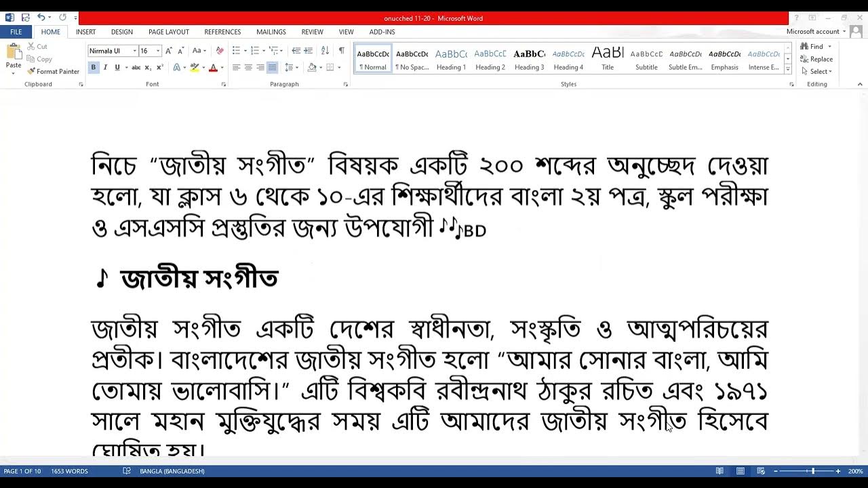This screenshot has width=868, height=488.
Task: Decrease paragraph indent
Action: click(x=296, y=51)
